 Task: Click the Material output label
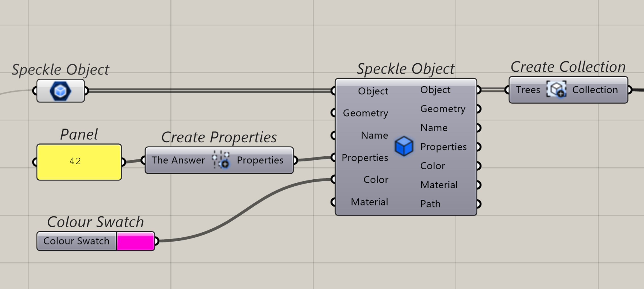[439, 185]
